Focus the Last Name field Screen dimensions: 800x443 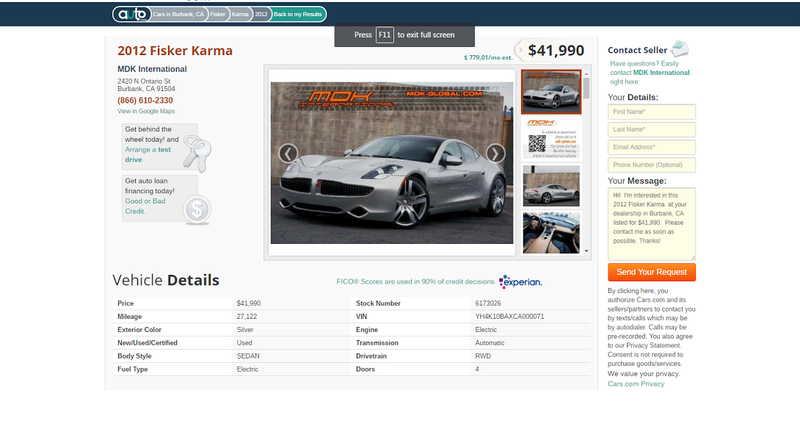(x=652, y=130)
